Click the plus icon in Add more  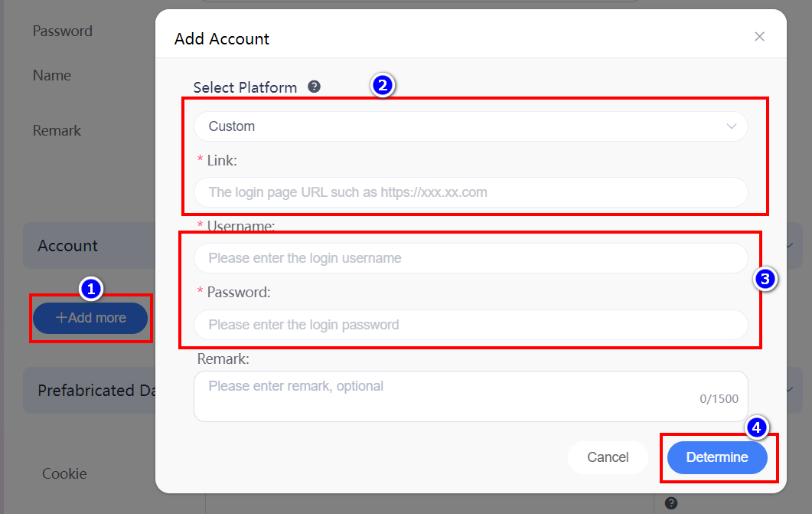point(61,318)
